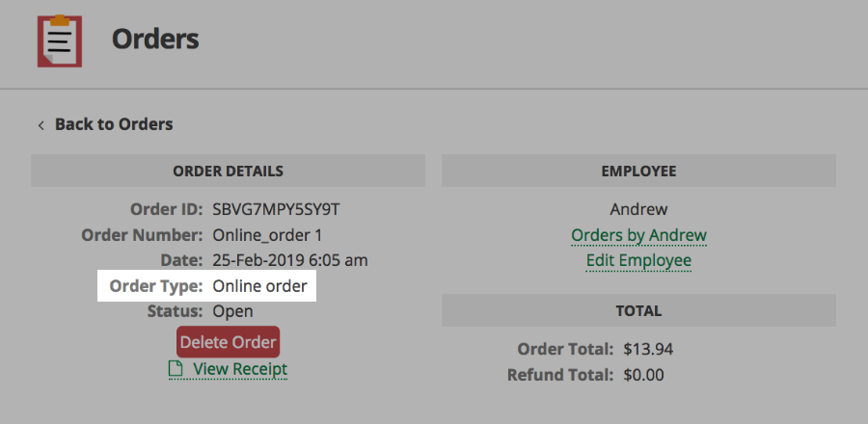The width and height of the screenshot is (868, 424).
Task: Click the Online_order 1 order number
Action: 267,235
